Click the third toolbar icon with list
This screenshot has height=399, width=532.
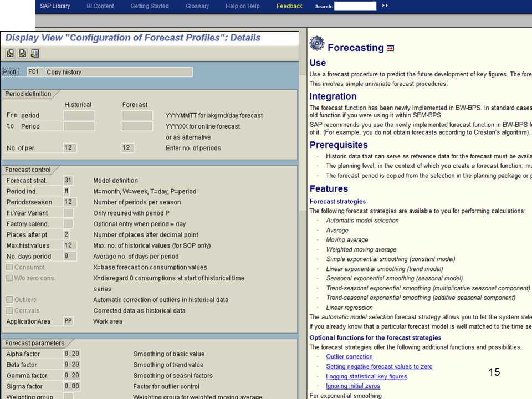coord(35,53)
